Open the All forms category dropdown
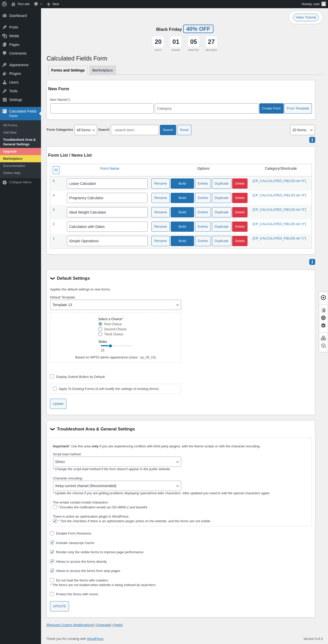This screenshot has width=328, height=644. pyautogui.click(x=86, y=130)
